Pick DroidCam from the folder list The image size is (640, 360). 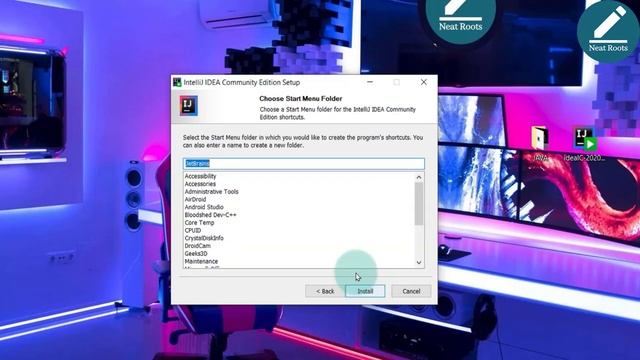[x=198, y=246]
